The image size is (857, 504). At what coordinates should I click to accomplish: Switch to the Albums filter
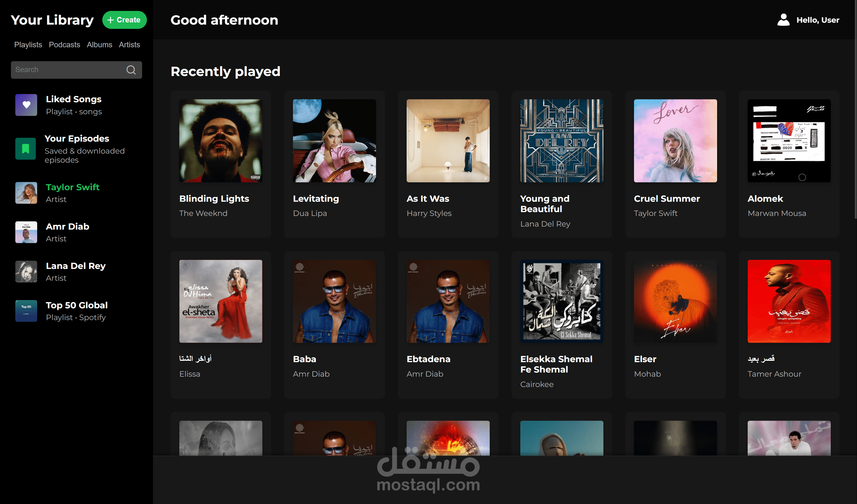pos(99,45)
